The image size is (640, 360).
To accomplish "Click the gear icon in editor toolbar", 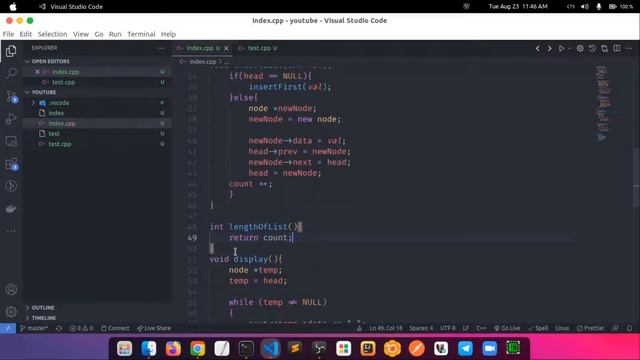I will tap(580, 49).
